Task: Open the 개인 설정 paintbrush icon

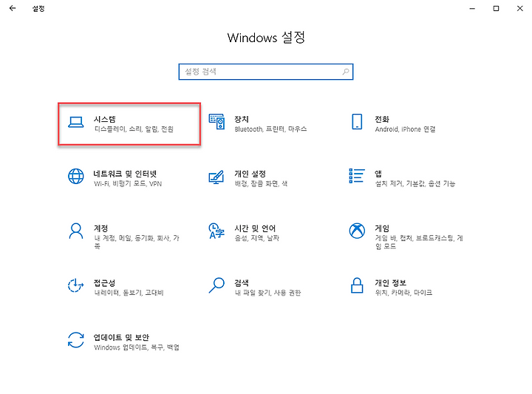Action: point(216,177)
